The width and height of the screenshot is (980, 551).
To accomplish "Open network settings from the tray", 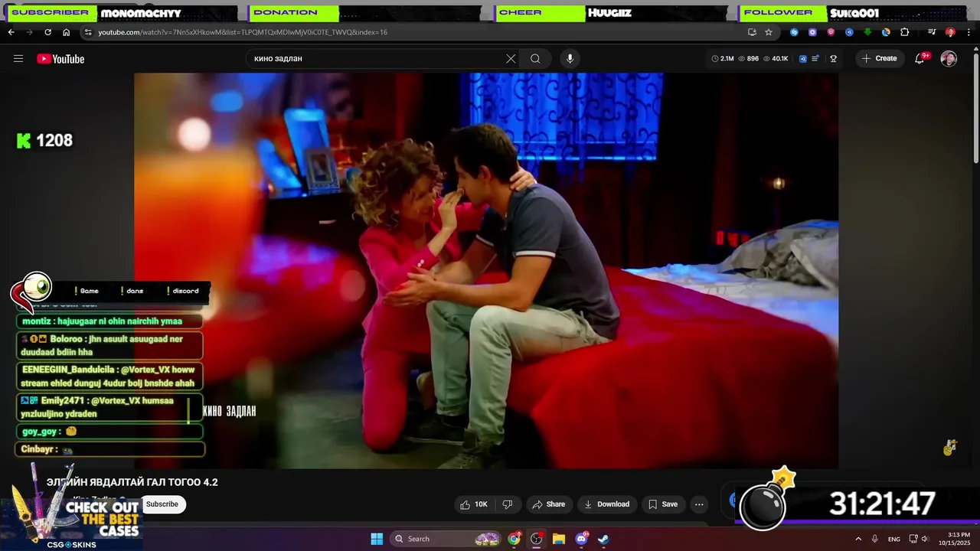I will 913,539.
